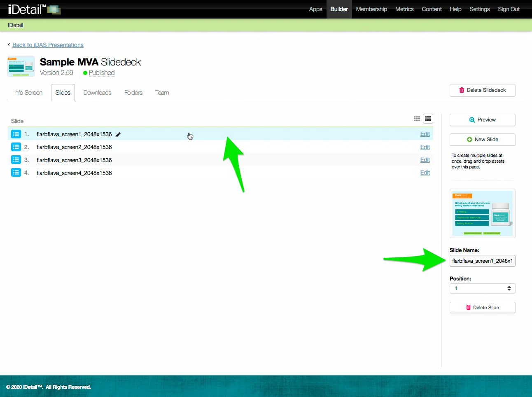Viewport: 532px width, 397px height.
Task: Open the Position dropdown
Action: coord(483,288)
